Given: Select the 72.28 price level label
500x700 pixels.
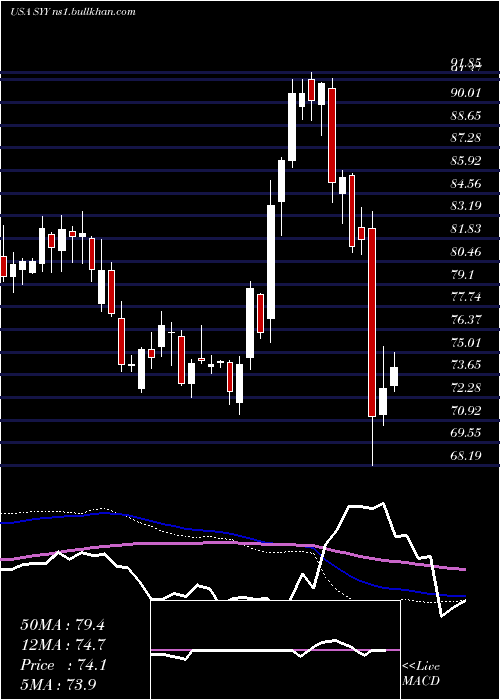Looking at the screenshot, I should click(x=466, y=387).
